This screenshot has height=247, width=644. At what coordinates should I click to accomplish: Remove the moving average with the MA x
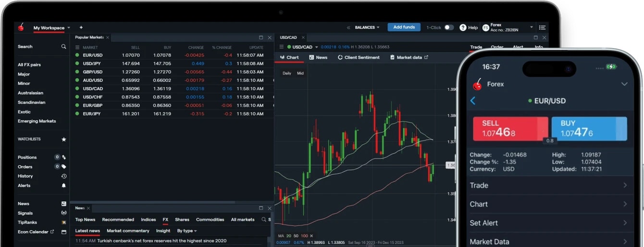(x=311, y=236)
